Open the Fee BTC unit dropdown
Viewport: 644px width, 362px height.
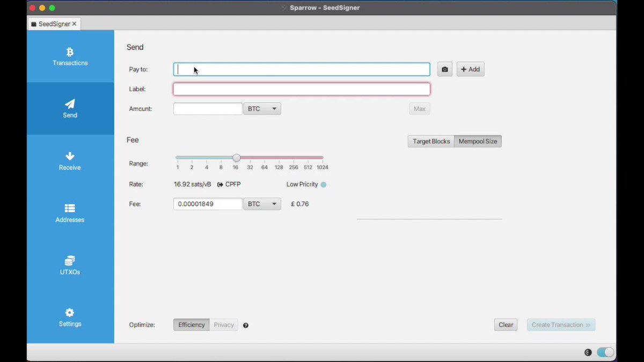[262, 204]
